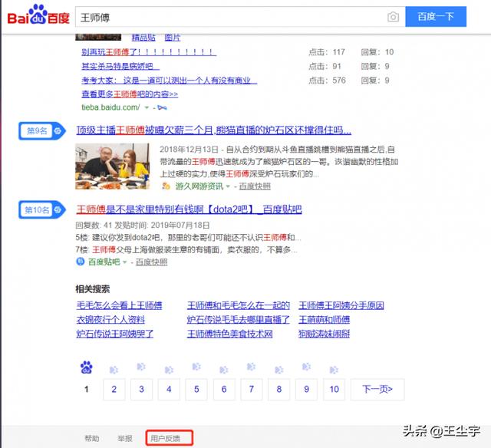Open camera image search in search box
The image size is (491, 448).
point(393,17)
